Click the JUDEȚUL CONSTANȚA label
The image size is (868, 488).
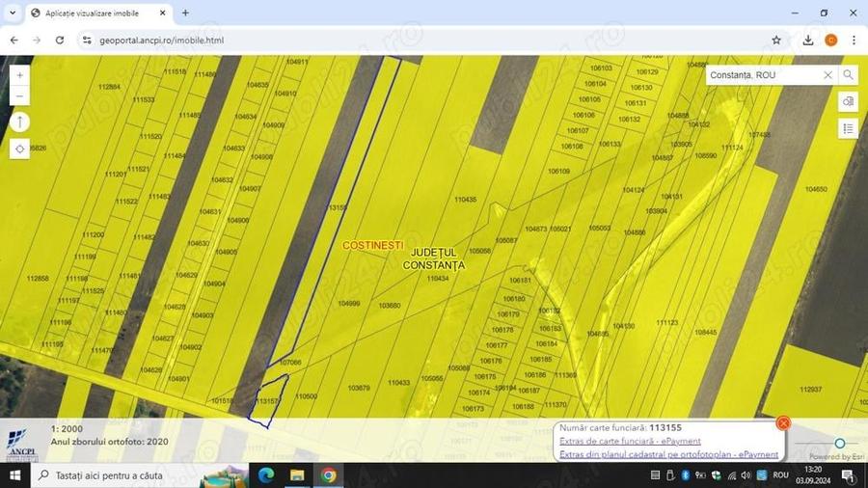pos(433,258)
